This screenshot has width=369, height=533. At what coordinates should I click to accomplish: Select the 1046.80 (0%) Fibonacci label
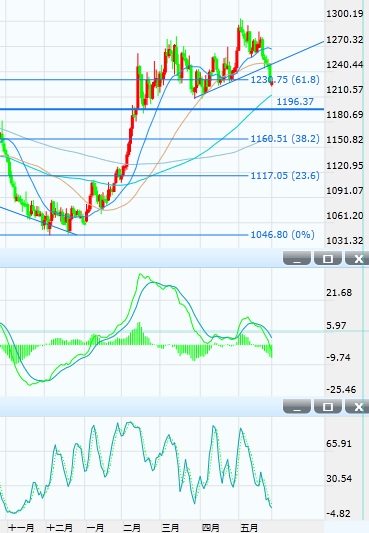coord(282,235)
